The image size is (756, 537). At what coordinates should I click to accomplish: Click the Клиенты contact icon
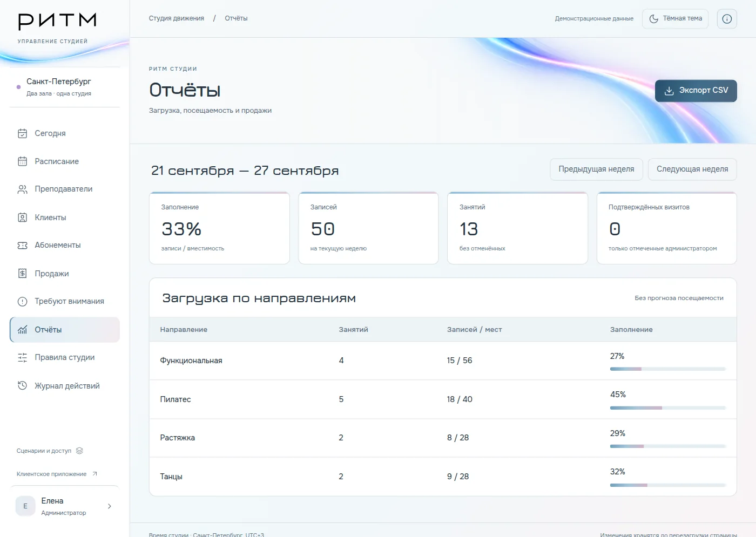pos(22,217)
